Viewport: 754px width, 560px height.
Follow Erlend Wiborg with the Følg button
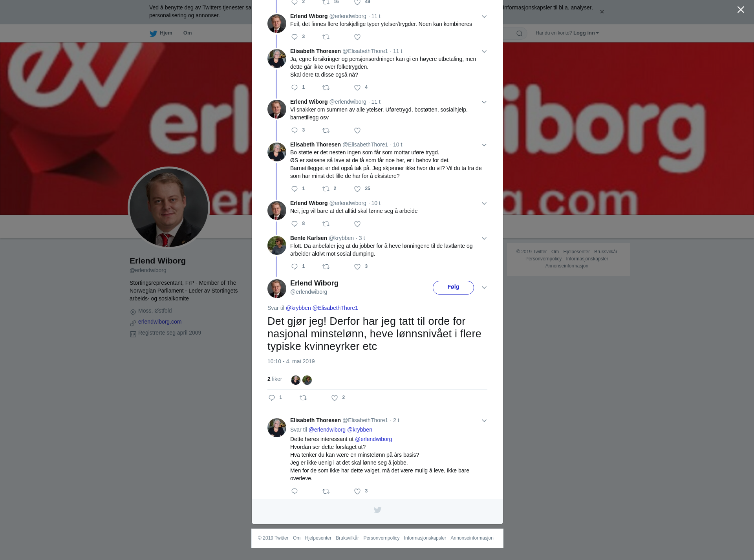click(453, 287)
